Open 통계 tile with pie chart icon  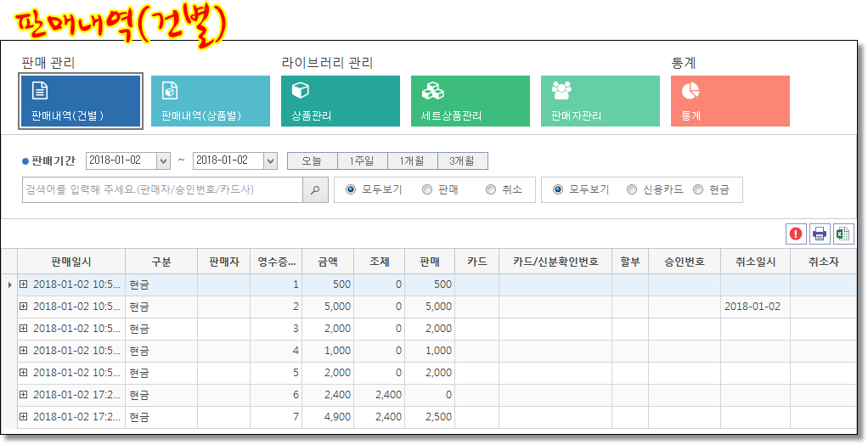point(730,101)
